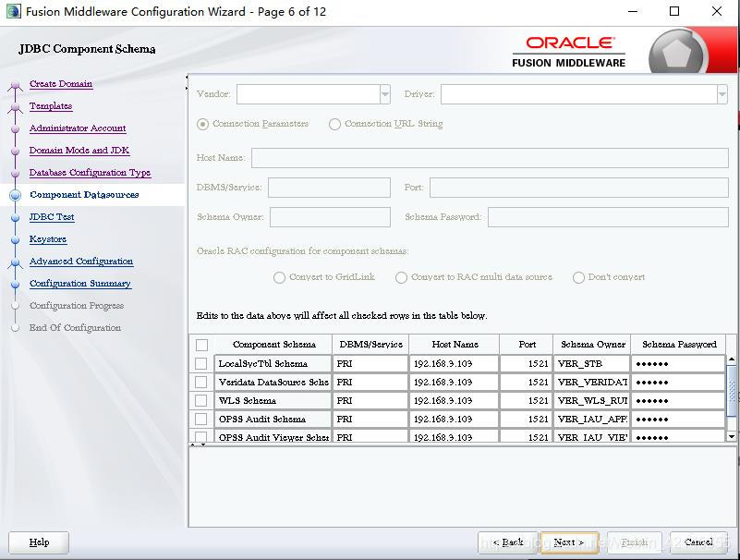Image resolution: width=740 pixels, height=560 pixels.
Task: Select the Templates step bullet
Action: click(x=15, y=106)
